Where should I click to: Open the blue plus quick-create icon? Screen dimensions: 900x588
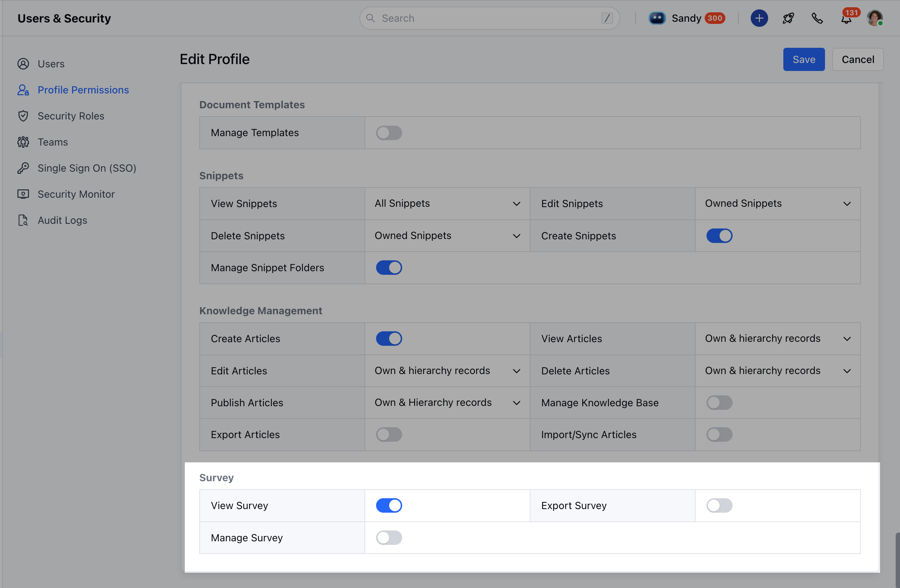coord(759,18)
